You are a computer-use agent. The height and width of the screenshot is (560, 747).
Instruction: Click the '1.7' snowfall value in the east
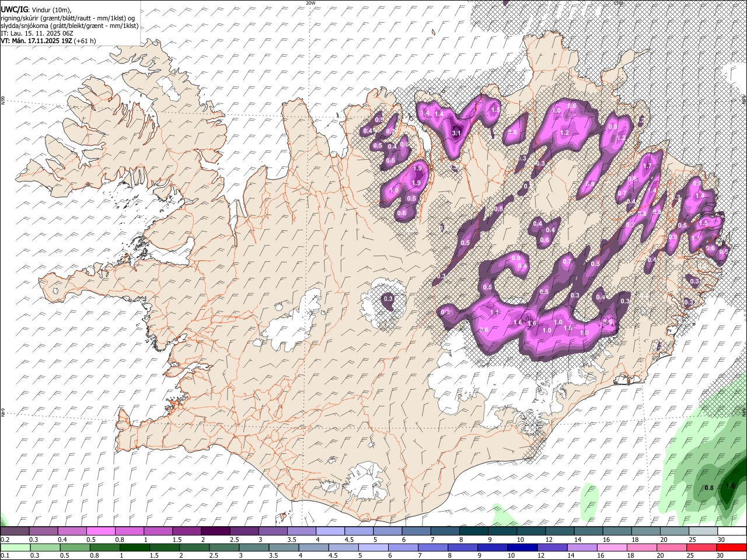pyautogui.click(x=647, y=166)
